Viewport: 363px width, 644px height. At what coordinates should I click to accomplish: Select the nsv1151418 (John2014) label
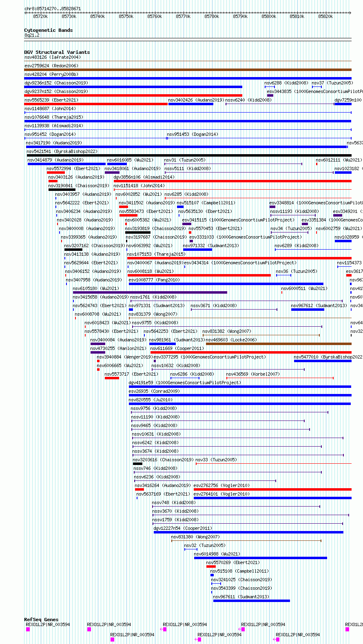click(139, 186)
